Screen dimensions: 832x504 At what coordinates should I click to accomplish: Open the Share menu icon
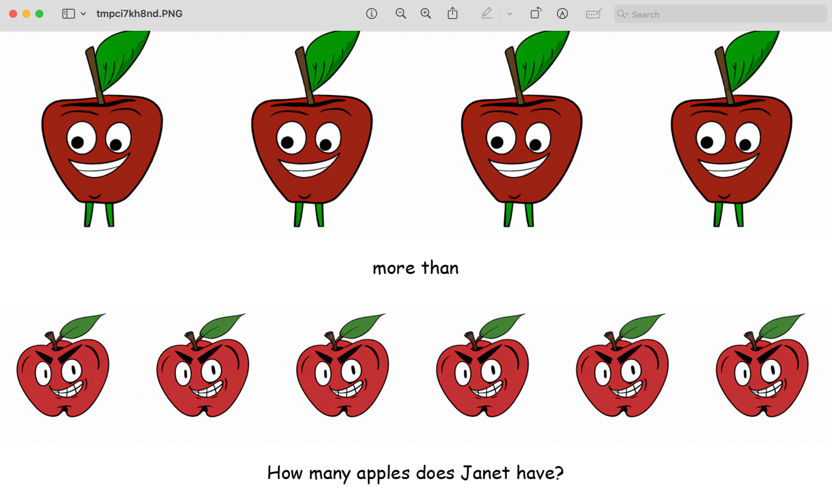(452, 14)
